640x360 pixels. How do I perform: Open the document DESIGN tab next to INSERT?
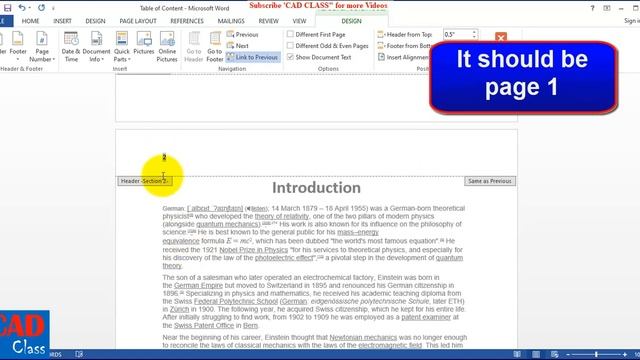(x=95, y=21)
